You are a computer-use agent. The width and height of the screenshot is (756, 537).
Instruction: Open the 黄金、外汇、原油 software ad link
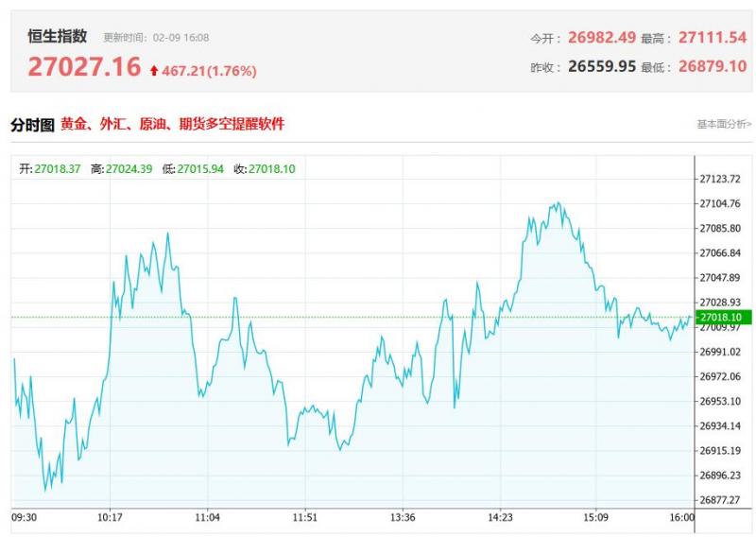(x=172, y=124)
